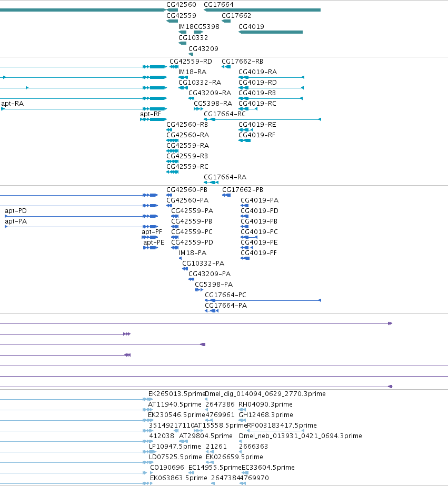Click the CG17664 gene label
The image size is (448, 486).
(x=218, y=5)
